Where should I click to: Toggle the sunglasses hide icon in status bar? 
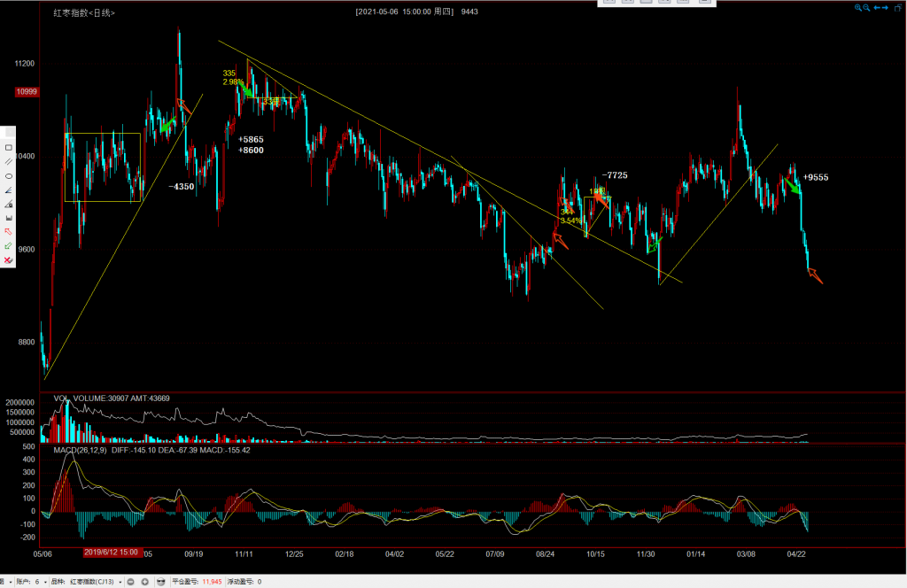click(x=161, y=582)
